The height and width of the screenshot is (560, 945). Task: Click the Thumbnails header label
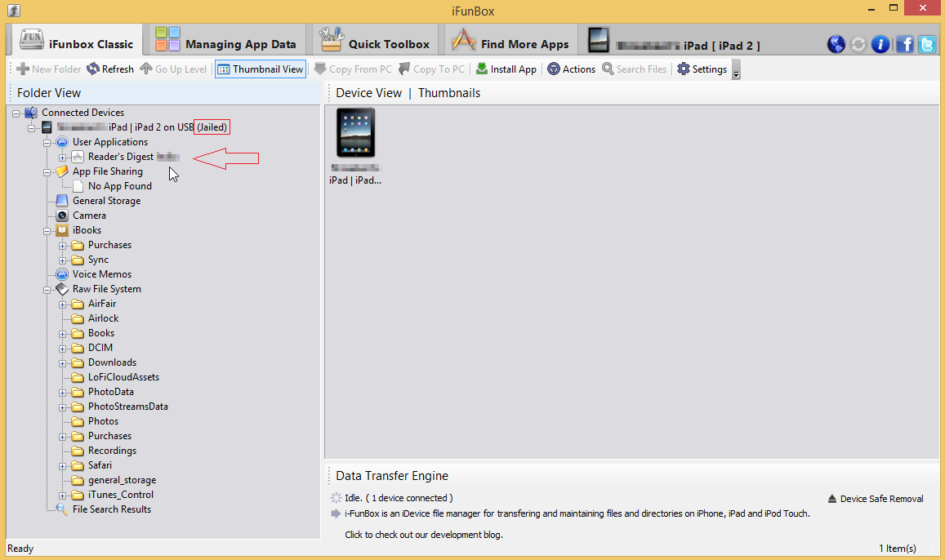pos(449,93)
